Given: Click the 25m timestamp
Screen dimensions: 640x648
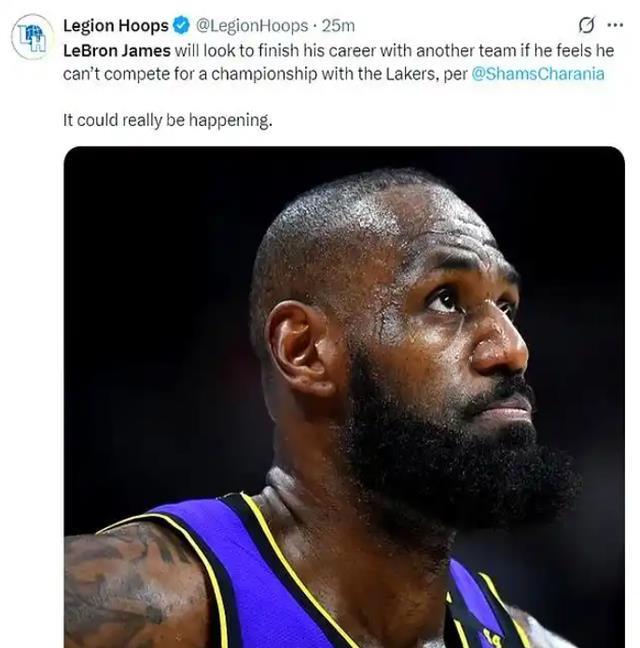Looking at the screenshot, I should [338, 26].
